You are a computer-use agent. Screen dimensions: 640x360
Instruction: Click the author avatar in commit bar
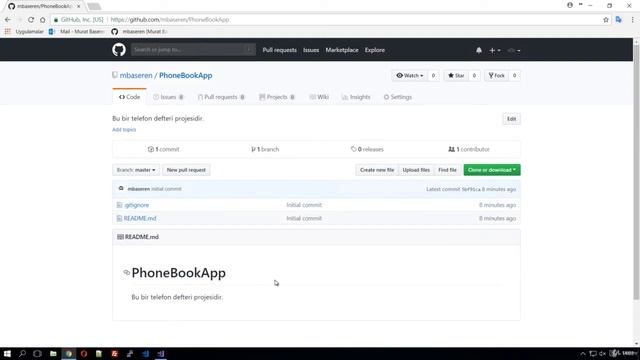[121, 189]
